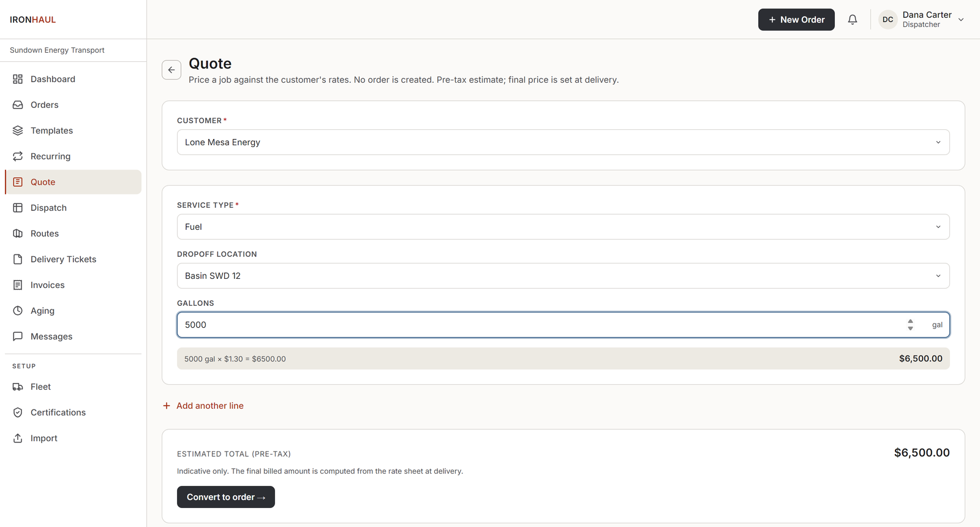Click the line total $6,500.00 in calculation row
This screenshot has height=527, width=980.
point(921,358)
